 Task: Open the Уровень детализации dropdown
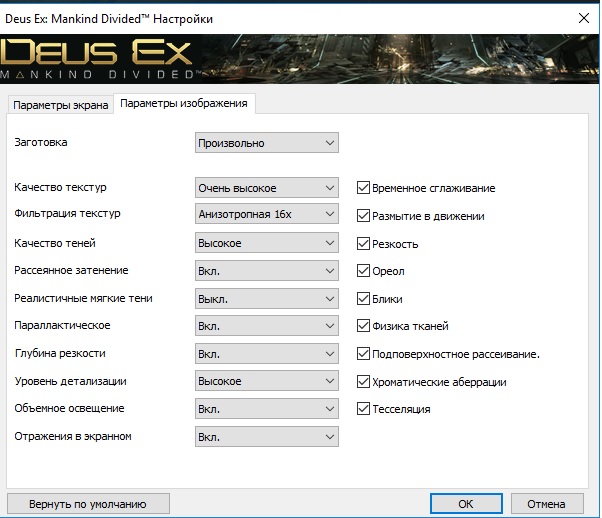tap(266, 381)
